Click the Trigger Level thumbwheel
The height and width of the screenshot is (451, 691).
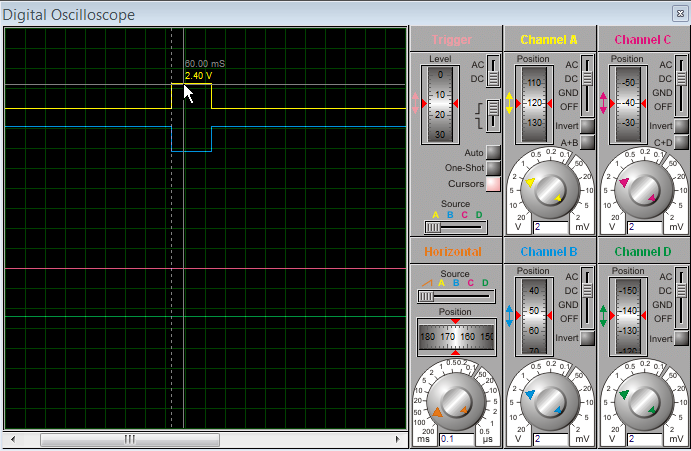point(440,105)
